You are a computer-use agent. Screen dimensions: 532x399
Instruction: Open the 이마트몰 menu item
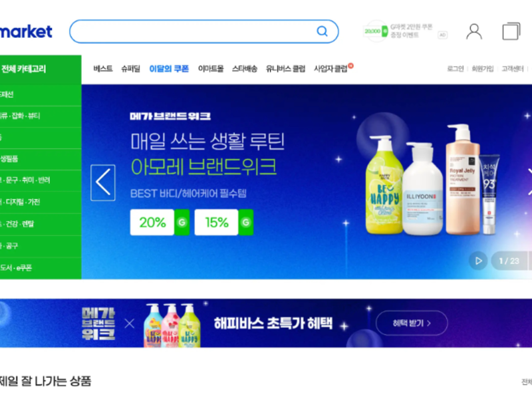tap(211, 68)
